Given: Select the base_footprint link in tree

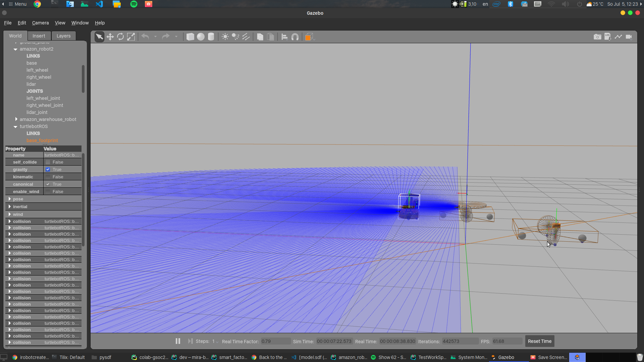Looking at the screenshot, I should pyautogui.click(x=42, y=140).
